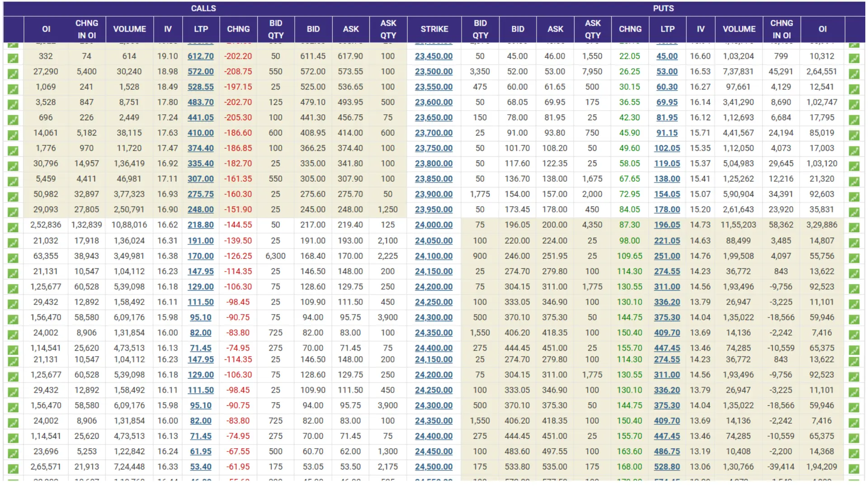868x488 pixels.
Task: Click the calls IV column header
Action: (x=168, y=29)
